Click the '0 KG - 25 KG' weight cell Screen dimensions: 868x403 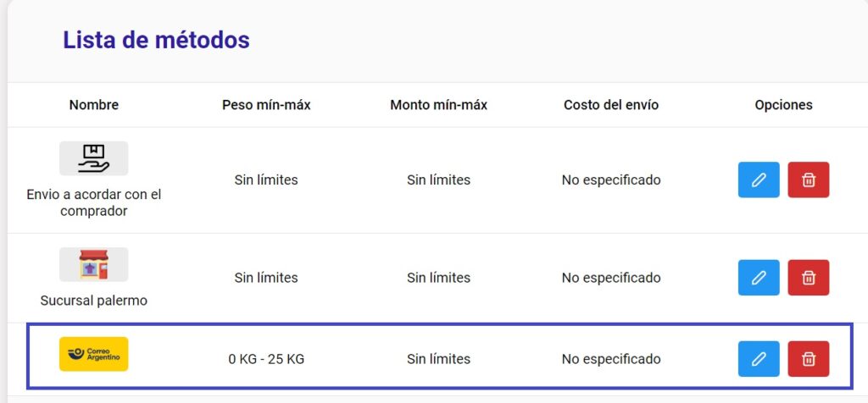[x=266, y=359]
